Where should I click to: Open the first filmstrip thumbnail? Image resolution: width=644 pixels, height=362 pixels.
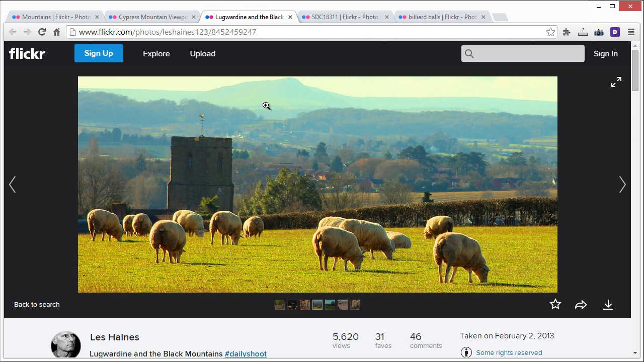click(x=279, y=304)
